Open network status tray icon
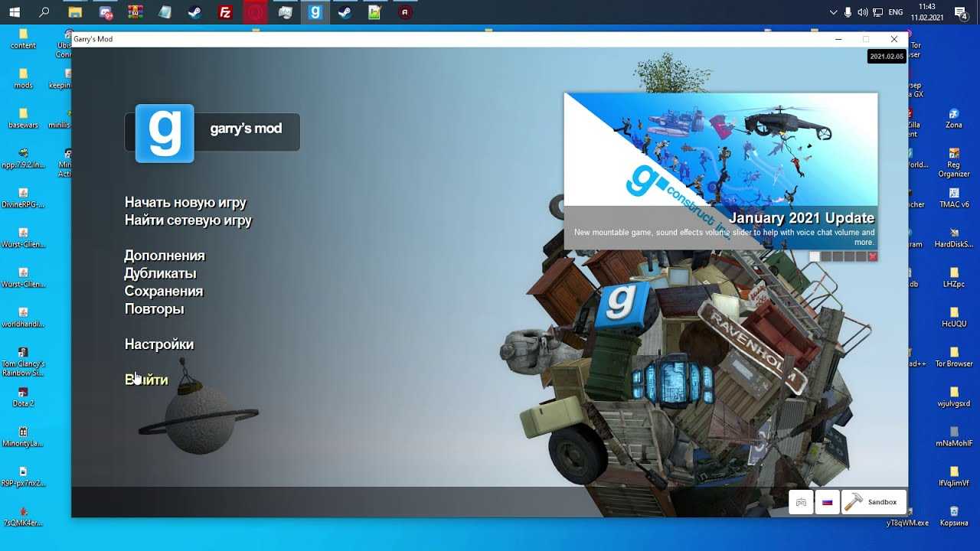 click(877, 12)
